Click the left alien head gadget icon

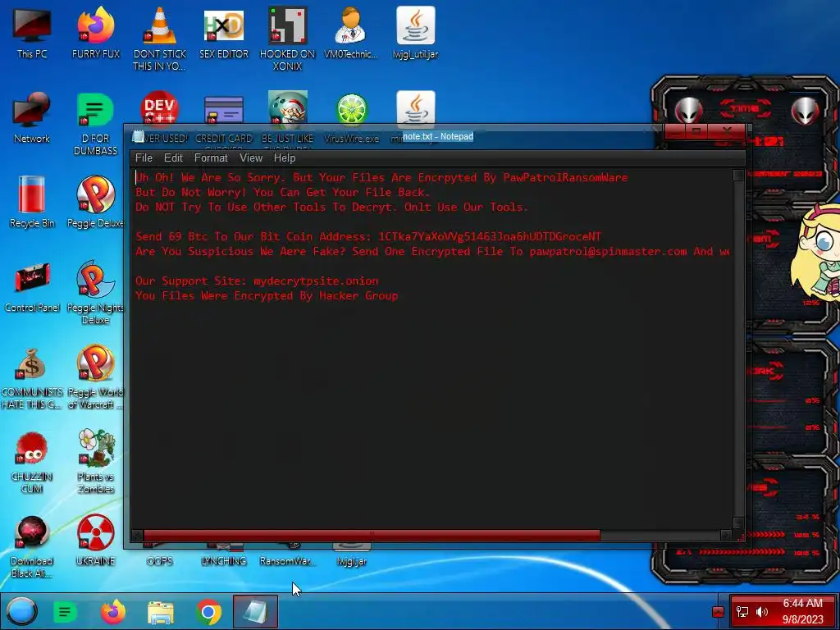tap(688, 111)
